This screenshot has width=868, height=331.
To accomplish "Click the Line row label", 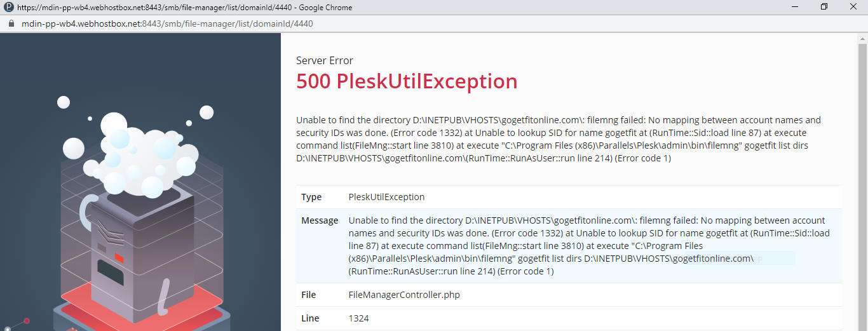I will tap(310, 318).
